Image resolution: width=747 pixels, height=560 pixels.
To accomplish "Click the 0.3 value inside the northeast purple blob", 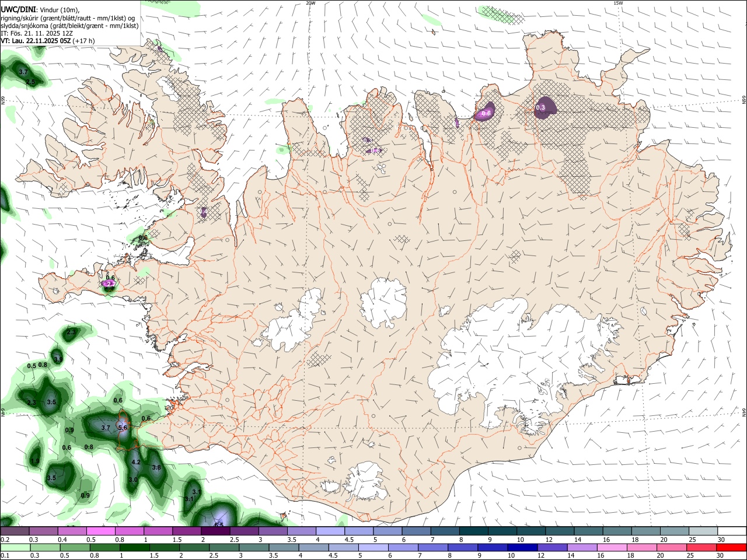I will coord(540,107).
